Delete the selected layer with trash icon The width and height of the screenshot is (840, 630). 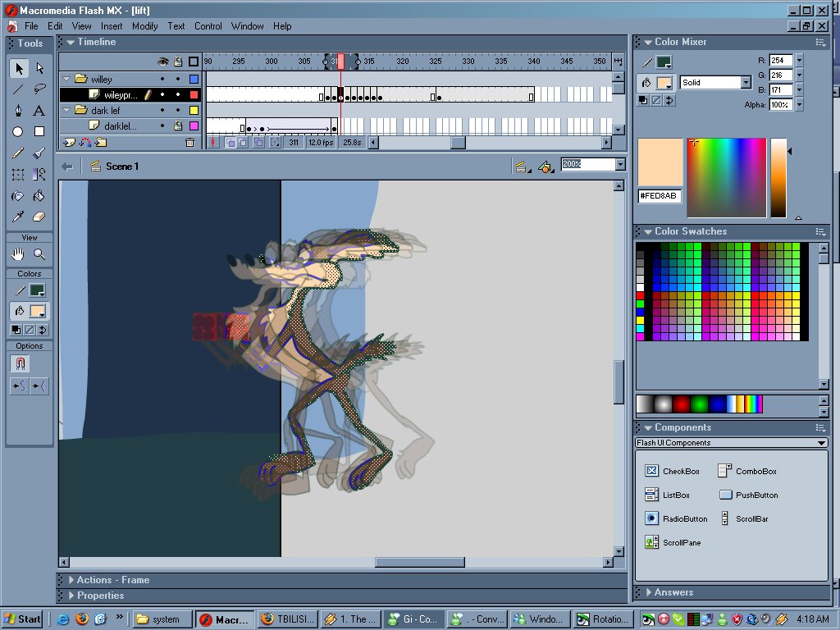(x=189, y=143)
